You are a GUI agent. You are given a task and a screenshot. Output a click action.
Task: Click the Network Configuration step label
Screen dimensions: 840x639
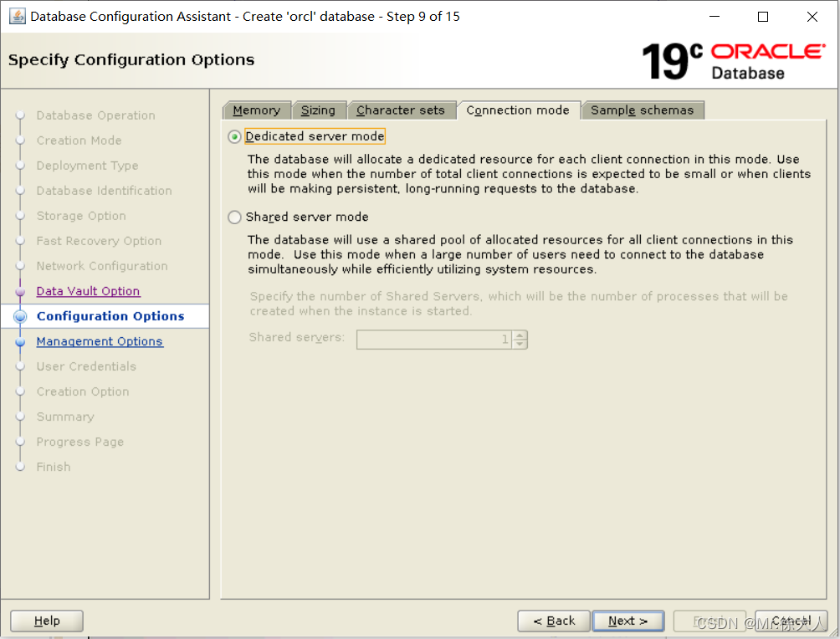pyautogui.click(x=102, y=266)
